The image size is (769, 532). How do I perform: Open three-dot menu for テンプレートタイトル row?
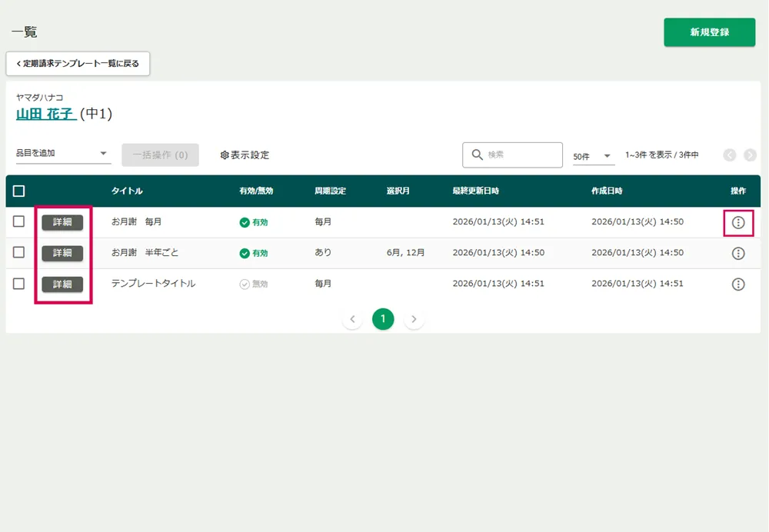(738, 284)
